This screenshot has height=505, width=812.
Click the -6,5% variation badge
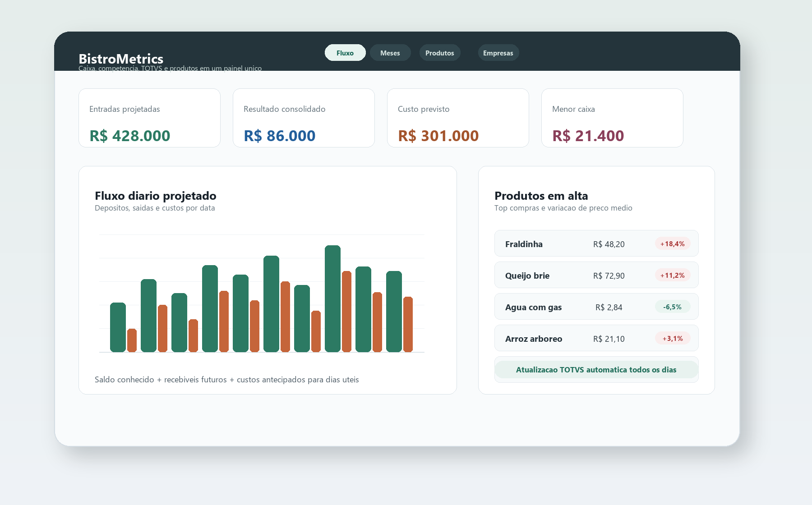673,307
